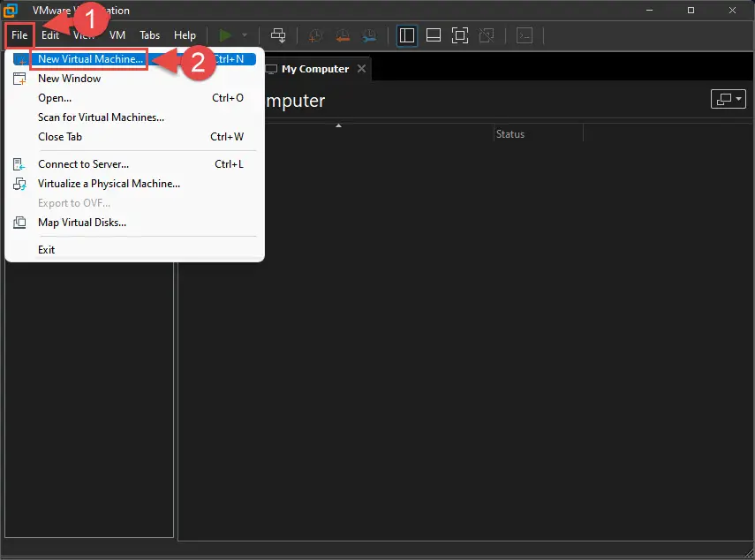The width and height of the screenshot is (755, 560).
Task: Open the dropdown arrow beside the Power On button
Action: [245, 35]
